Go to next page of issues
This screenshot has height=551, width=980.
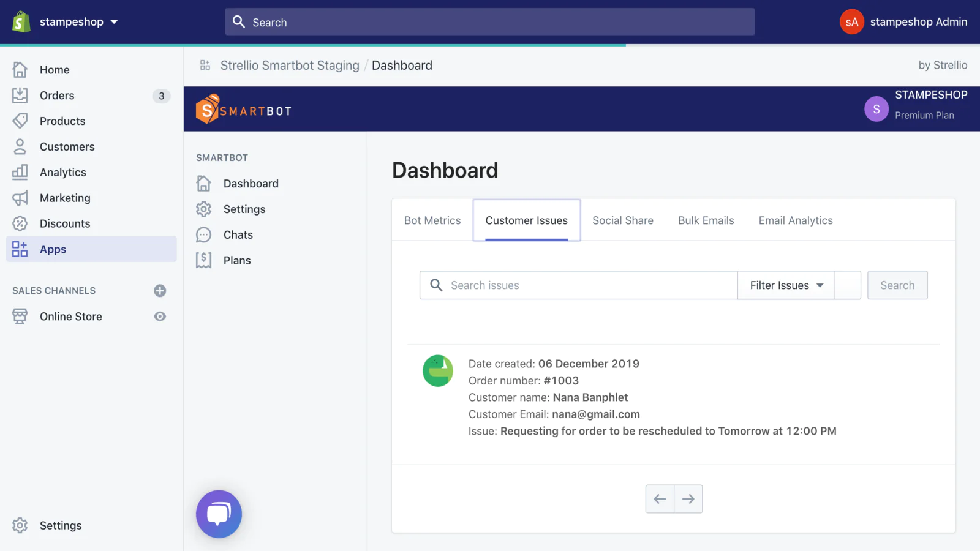688,499
